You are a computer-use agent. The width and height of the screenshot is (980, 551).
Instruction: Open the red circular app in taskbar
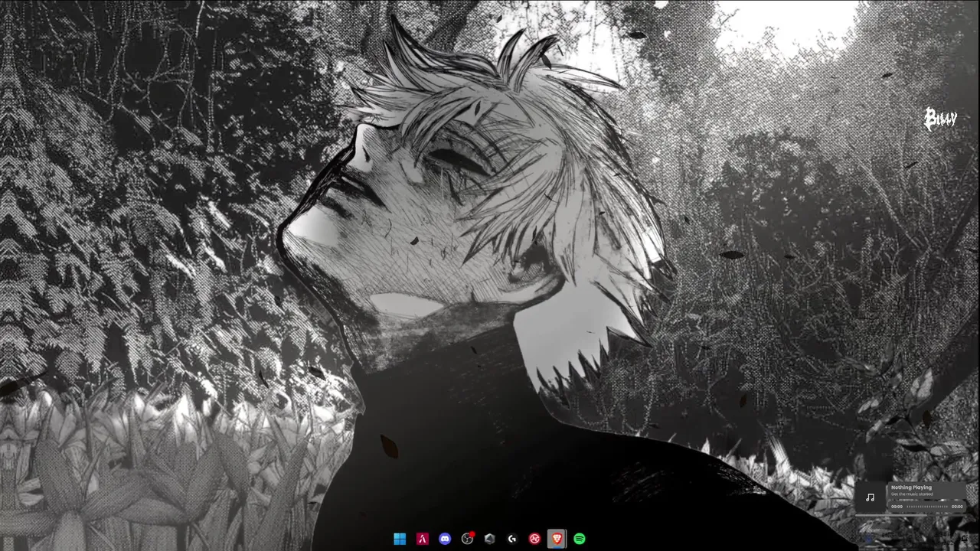[x=534, y=539]
